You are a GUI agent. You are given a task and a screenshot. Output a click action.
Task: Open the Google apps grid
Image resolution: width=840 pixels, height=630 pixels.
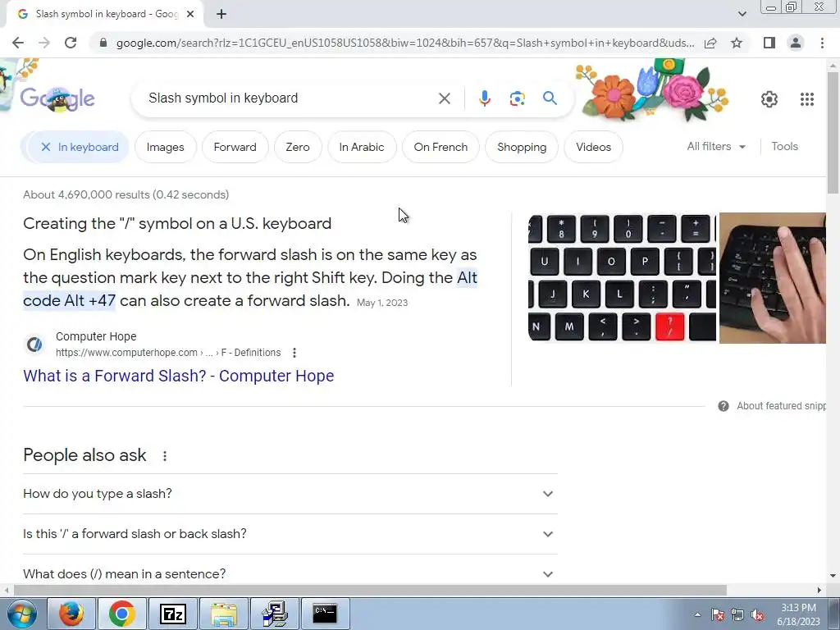807,98
